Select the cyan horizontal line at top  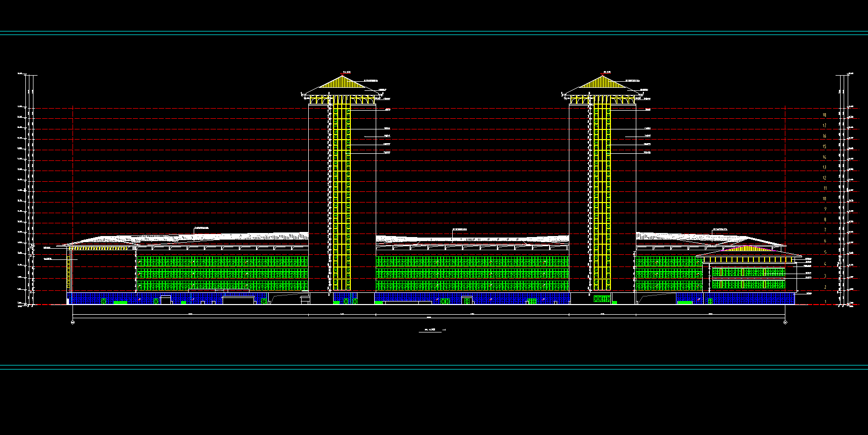tap(434, 34)
